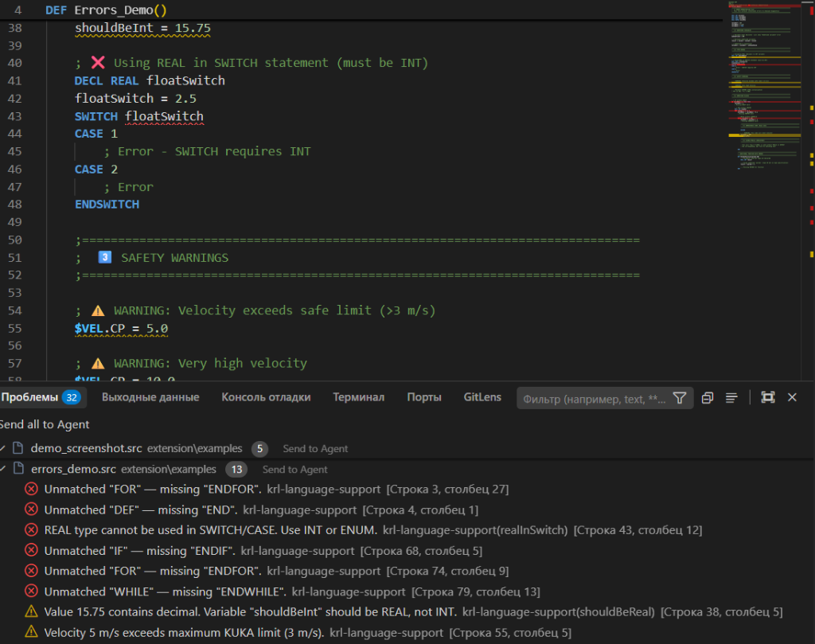The height and width of the screenshot is (644, 815).
Task: Click Send all to Agent
Action: 45,424
